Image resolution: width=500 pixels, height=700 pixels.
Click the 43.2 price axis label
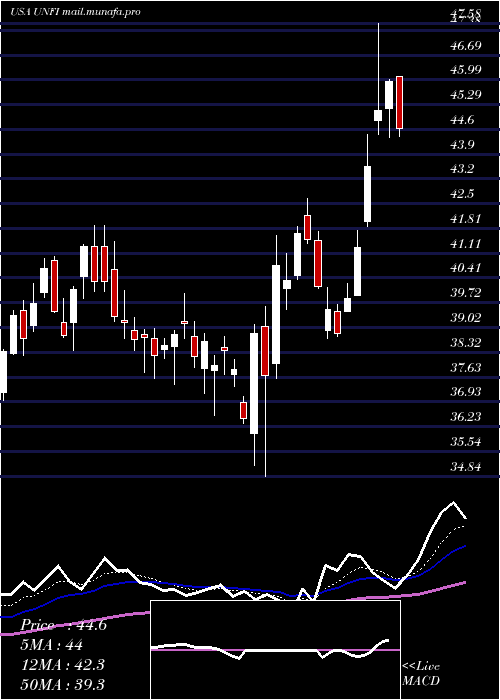click(463, 170)
